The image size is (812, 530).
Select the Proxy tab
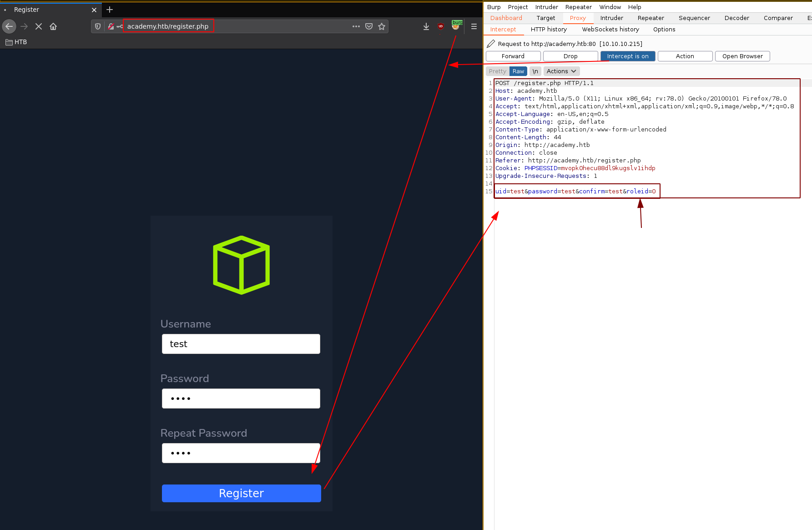[578, 18]
